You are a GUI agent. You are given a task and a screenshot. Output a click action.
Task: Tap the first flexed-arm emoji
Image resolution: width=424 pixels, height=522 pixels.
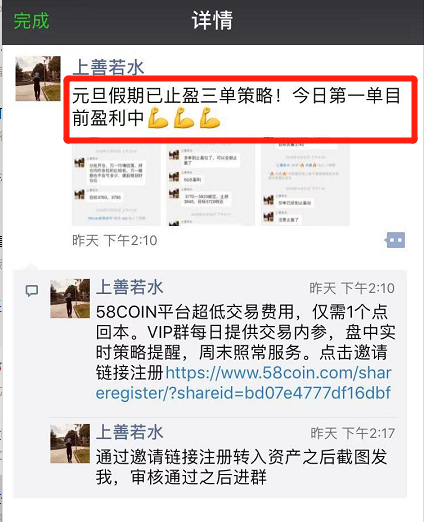tap(158, 117)
